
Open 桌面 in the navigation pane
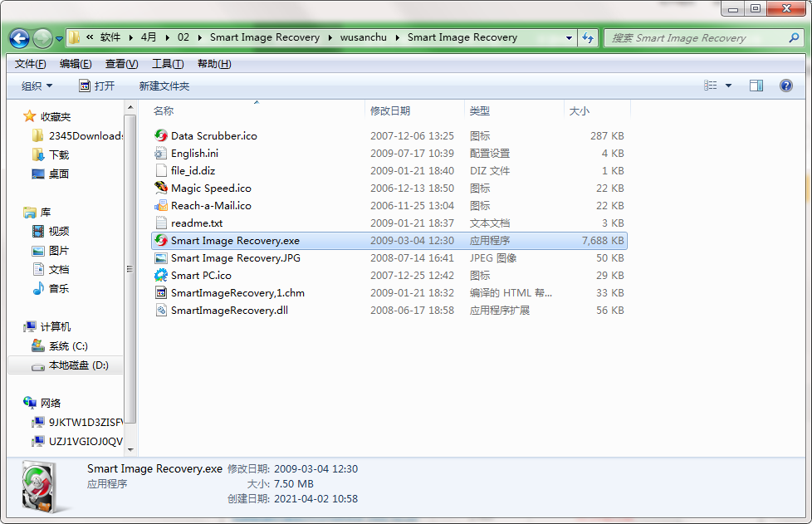tap(58, 174)
